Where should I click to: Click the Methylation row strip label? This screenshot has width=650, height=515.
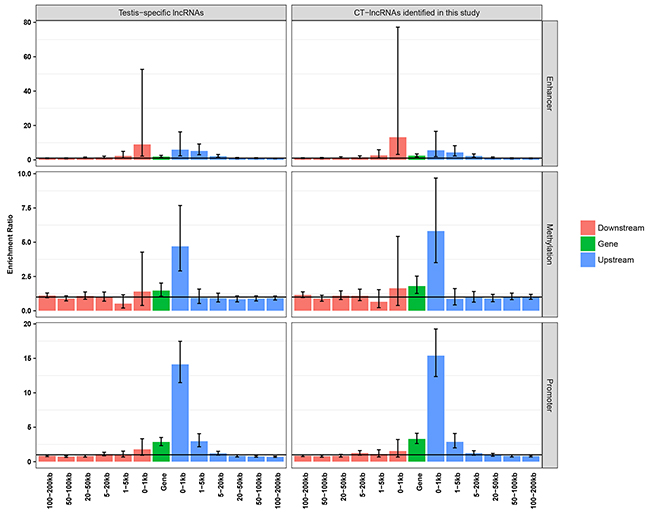click(550, 242)
